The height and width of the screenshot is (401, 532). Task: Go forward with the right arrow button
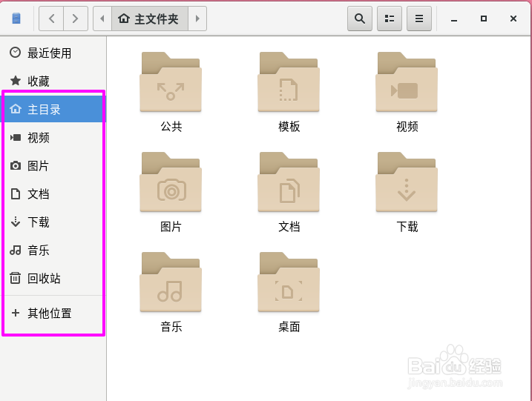click(x=76, y=19)
